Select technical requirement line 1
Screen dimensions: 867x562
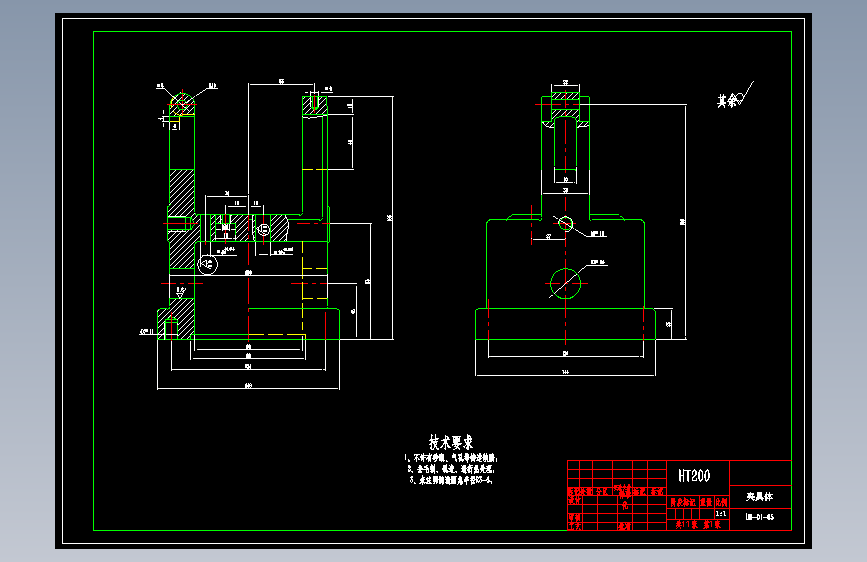point(451,458)
